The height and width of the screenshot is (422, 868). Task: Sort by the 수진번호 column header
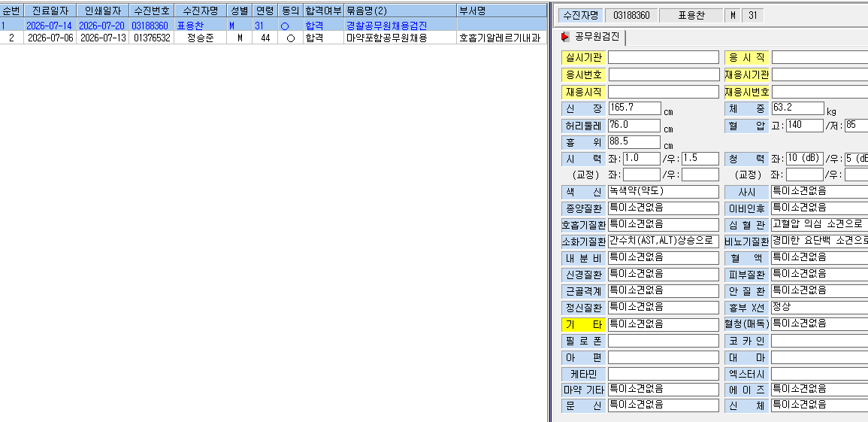(x=152, y=11)
